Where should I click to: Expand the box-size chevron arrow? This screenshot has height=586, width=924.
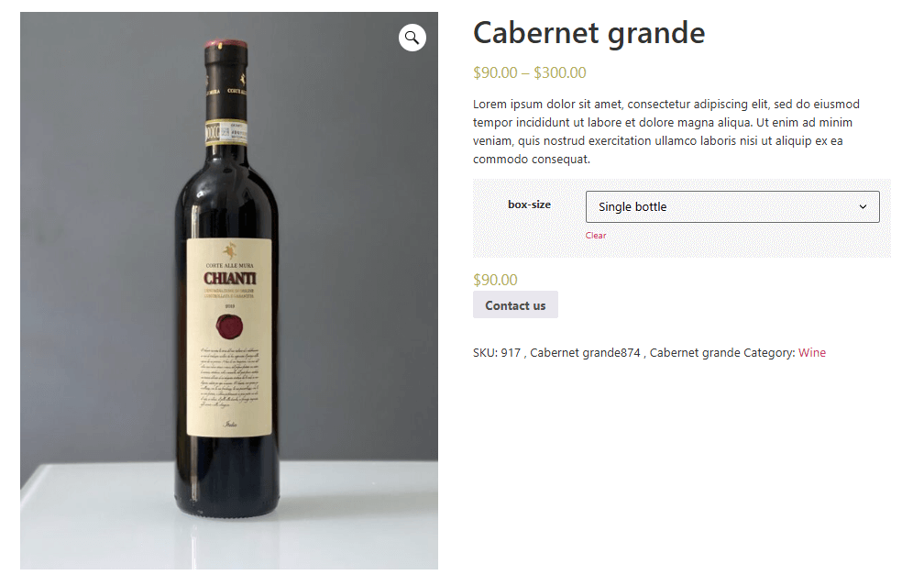(863, 207)
